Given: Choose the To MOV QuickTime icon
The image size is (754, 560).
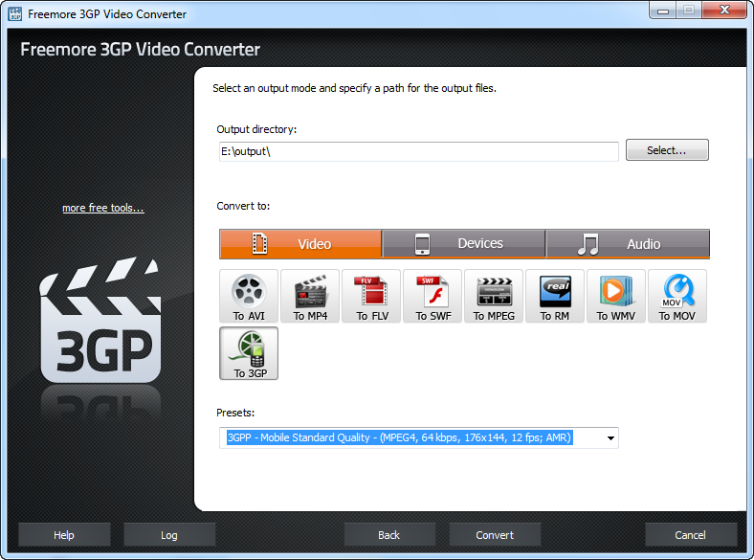Looking at the screenshot, I should [677, 296].
